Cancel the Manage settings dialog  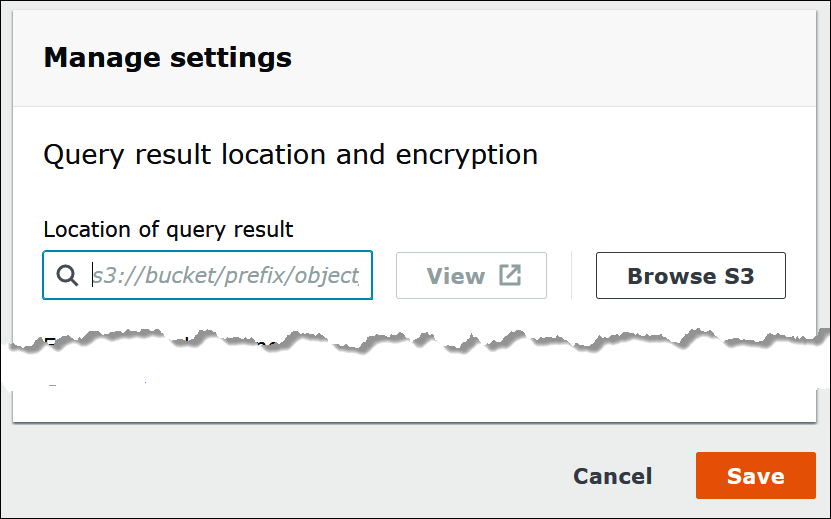[x=612, y=476]
